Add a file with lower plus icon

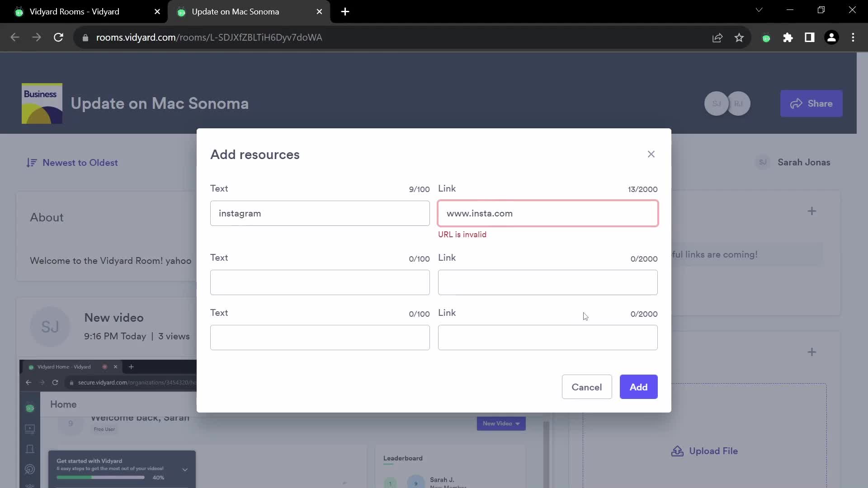tap(811, 352)
